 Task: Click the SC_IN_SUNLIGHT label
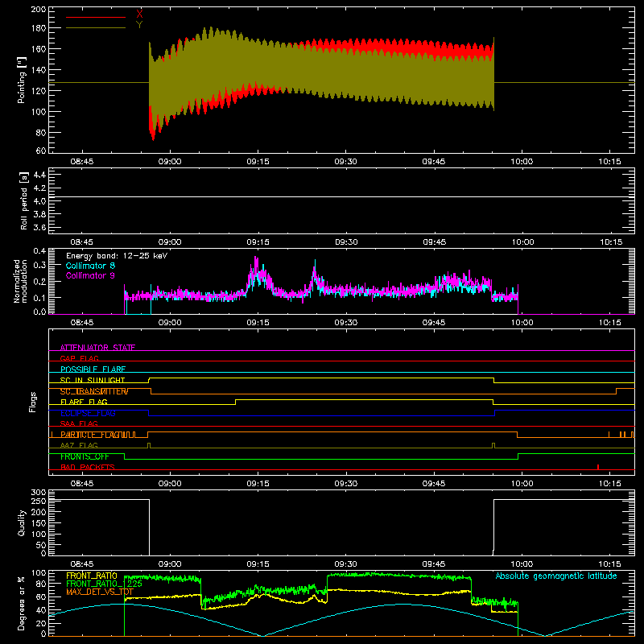[93, 380]
